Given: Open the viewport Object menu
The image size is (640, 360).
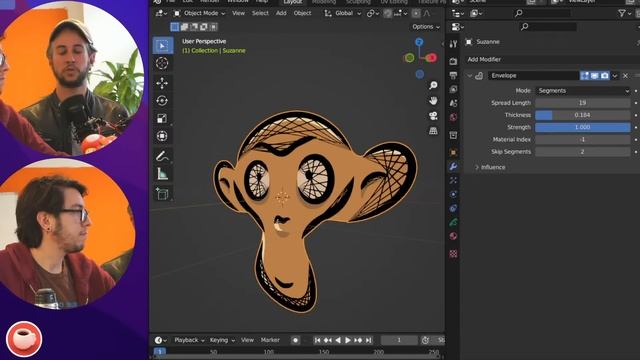Looking at the screenshot, I should [302, 13].
